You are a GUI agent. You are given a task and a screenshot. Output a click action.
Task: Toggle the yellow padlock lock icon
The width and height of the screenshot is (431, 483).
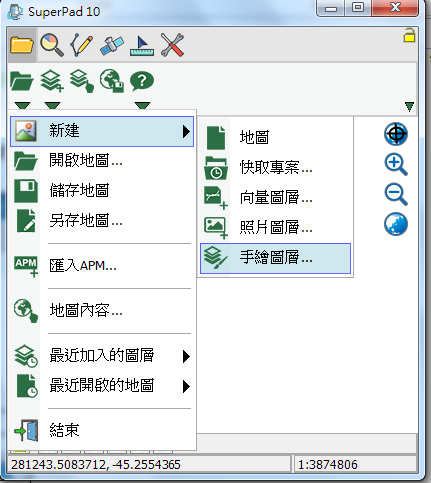point(409,35)
